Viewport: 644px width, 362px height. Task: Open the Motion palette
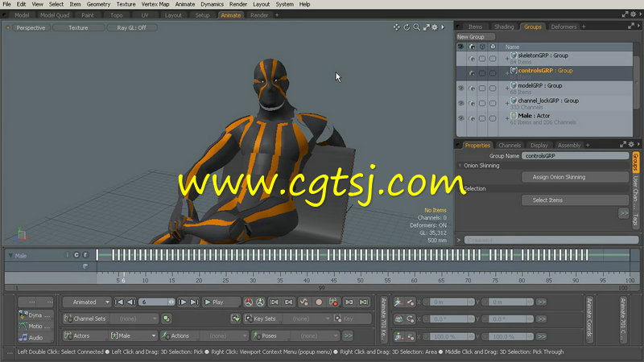click(35, 327)
